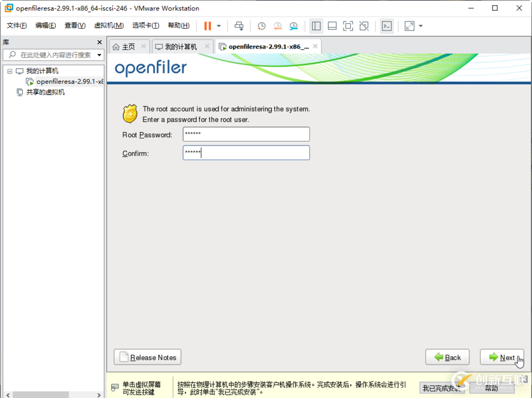Toggle the library sidebar view icon
The image size is (532, 398).
click(316, 26)
